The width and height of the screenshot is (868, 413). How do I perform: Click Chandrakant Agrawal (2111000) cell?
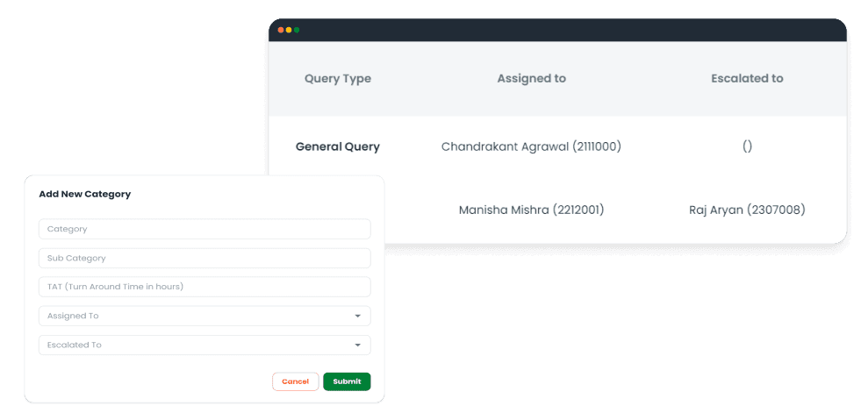click(x=532, y=147)
